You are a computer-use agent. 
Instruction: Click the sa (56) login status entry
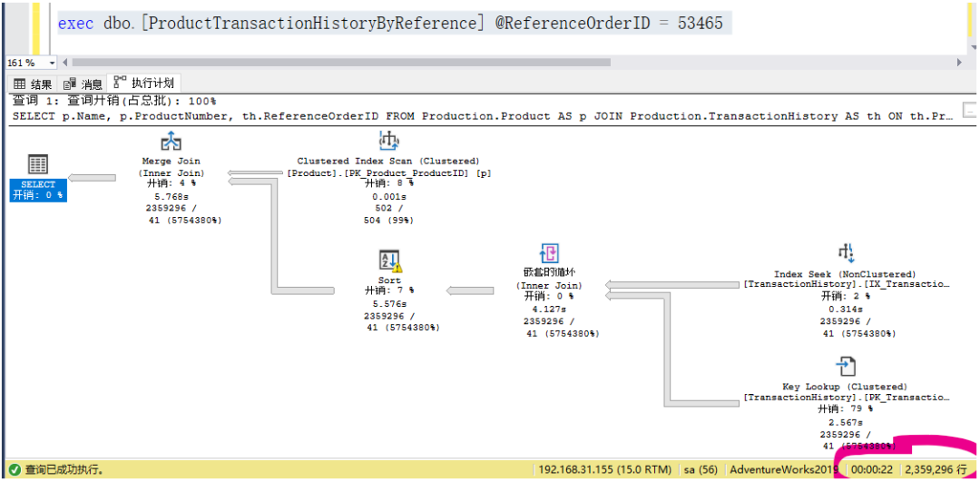[x=700, y=469]
